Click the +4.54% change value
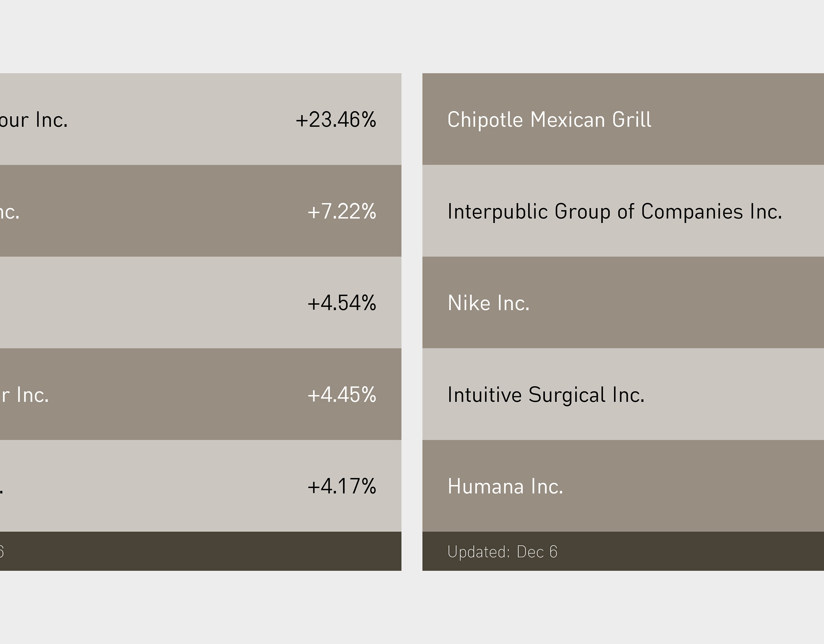This screenshot has width=824, height=644. pyautogui.click(x=342, y=303)
